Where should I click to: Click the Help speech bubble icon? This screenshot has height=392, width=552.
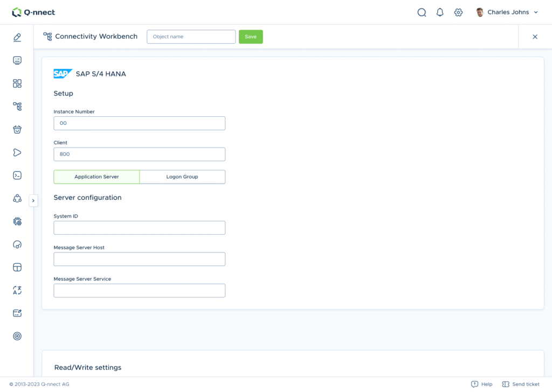click(x=474, y=384)
